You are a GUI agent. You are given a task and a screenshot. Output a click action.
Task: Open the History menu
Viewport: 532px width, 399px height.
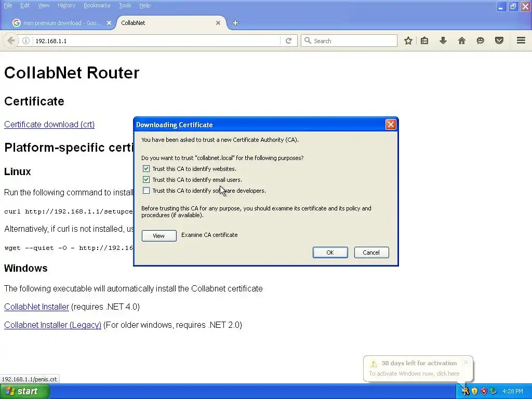(66, 5)
